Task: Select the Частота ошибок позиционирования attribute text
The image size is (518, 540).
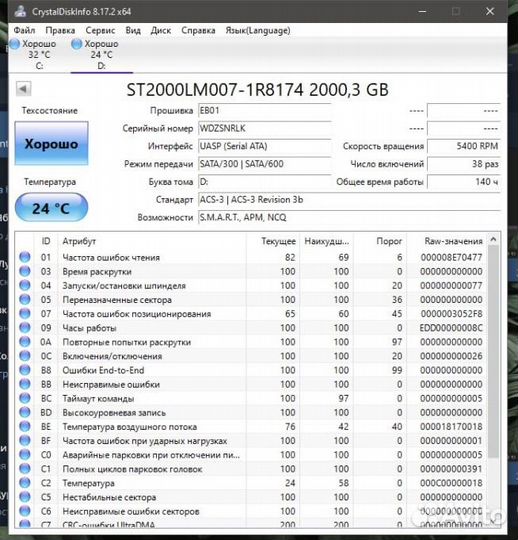Action: pyautogui.click(x=136, y=314)
